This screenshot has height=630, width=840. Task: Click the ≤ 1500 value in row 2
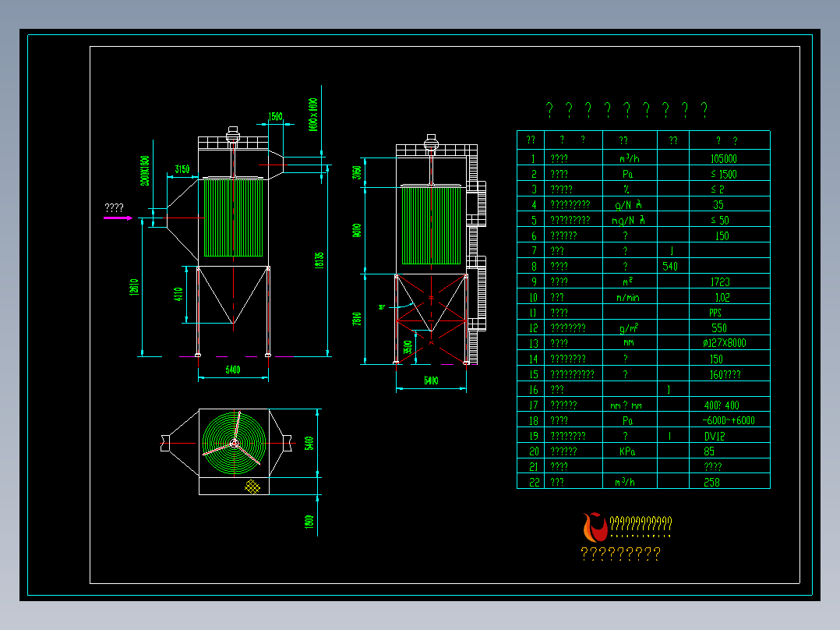pos(724,174)
